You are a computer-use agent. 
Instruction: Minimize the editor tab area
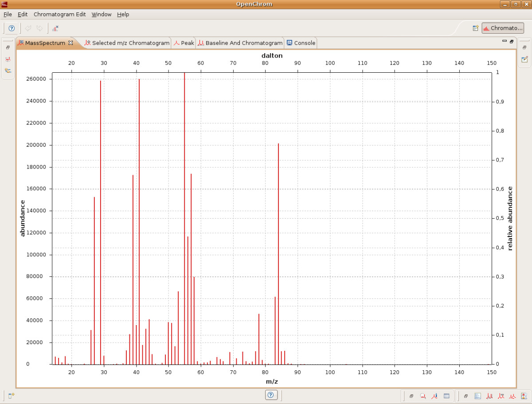(x=504, y=41)
